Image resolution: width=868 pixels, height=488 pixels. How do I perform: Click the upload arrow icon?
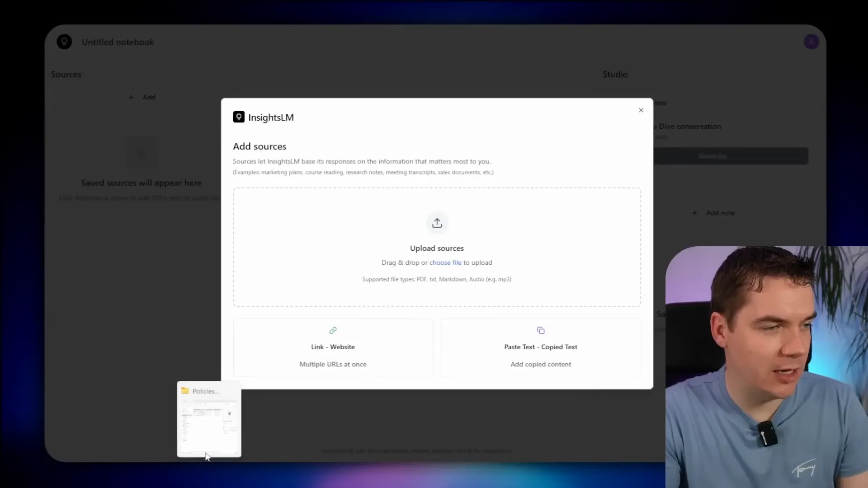[x=437, y=223]
